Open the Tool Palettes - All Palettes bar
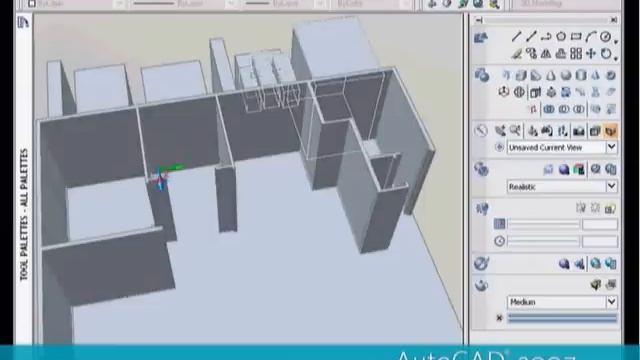The width and height of the screenshot is (640, 360). pos(24,215)
